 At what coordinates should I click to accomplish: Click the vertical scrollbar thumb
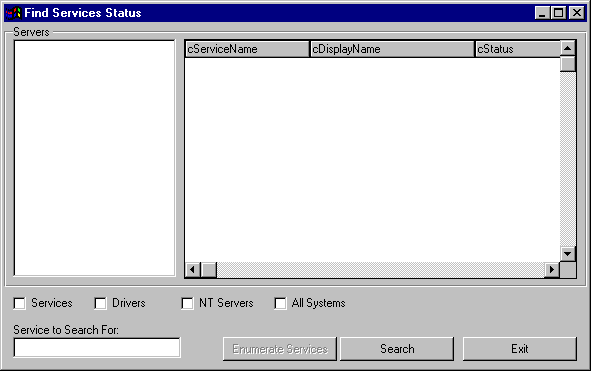[568, 64]
